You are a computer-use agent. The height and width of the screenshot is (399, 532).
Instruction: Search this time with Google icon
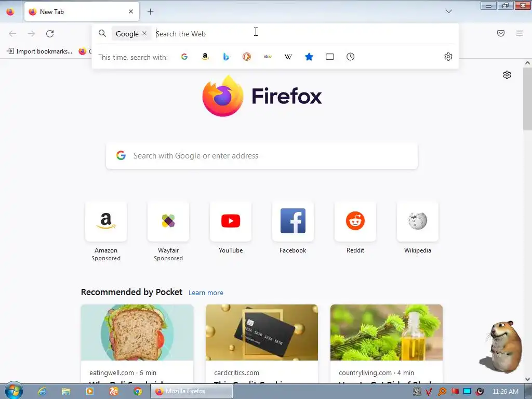click(x=184, y=57)
